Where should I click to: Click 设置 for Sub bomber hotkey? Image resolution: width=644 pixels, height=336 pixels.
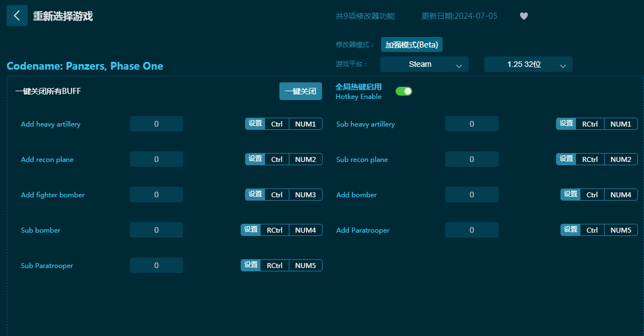(251, 230)
